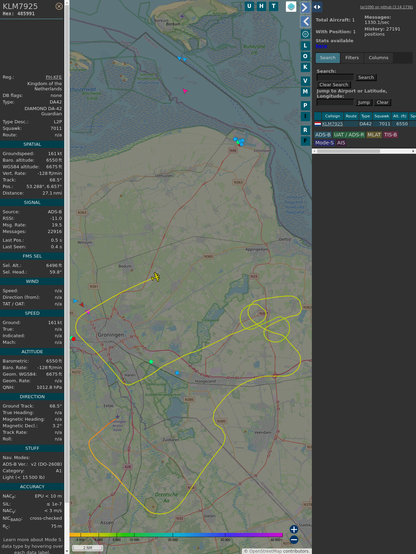
Task: Click the I map button
Action: click(x=305, y=116)
